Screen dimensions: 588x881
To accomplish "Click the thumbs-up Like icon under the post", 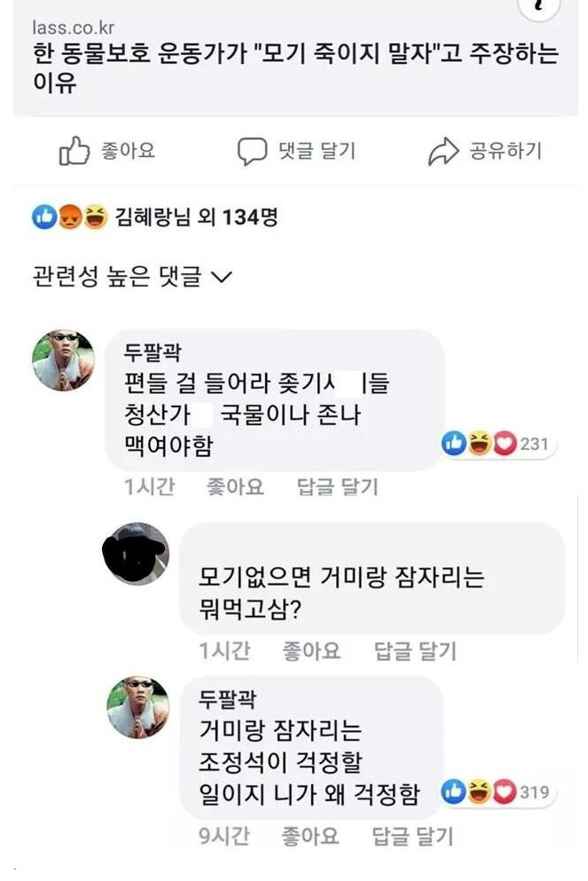I will pyautogui.click(x=74, y=152).
